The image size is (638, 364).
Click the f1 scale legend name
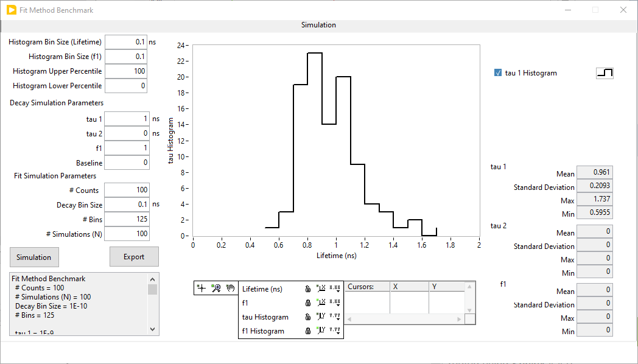(x=245, y=303)
